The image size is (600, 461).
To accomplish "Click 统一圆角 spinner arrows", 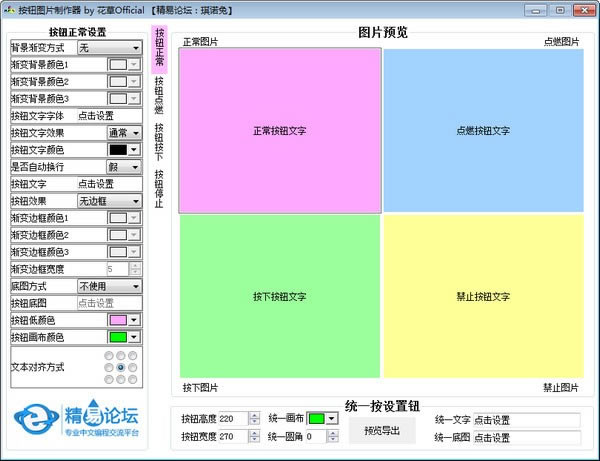I will [333, 436].
